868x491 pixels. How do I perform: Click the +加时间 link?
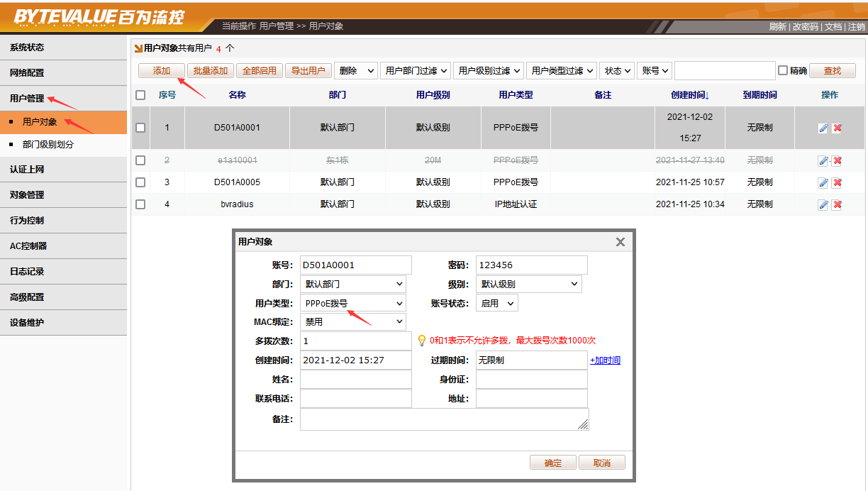(x=605, y=360)
